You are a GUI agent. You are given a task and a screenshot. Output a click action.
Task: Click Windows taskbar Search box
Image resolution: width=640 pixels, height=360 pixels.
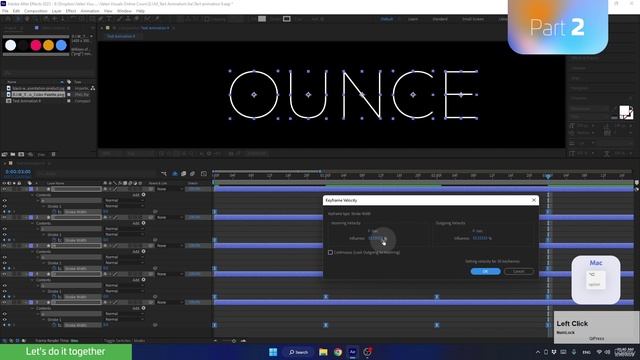[298, 352]
